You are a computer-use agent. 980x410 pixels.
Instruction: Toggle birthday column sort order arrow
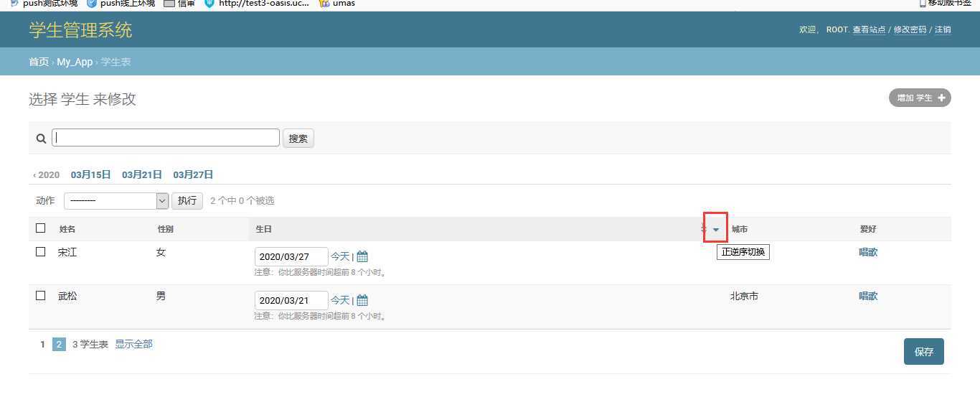[x=716, y=229]
